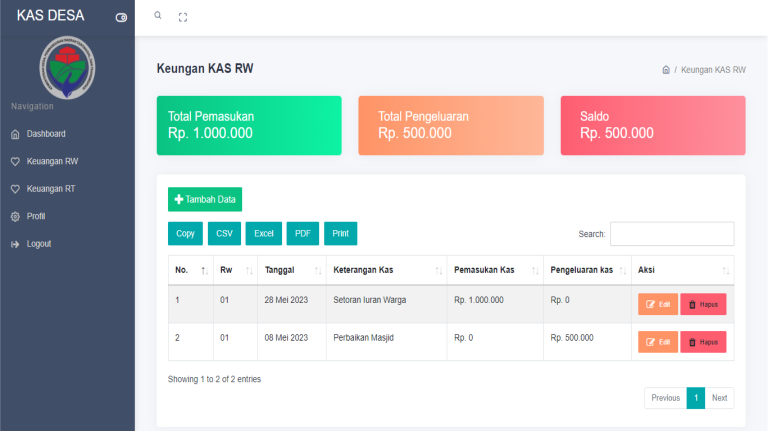
Task: Sort table by Tanggal column
Action: tap(290, 270)
